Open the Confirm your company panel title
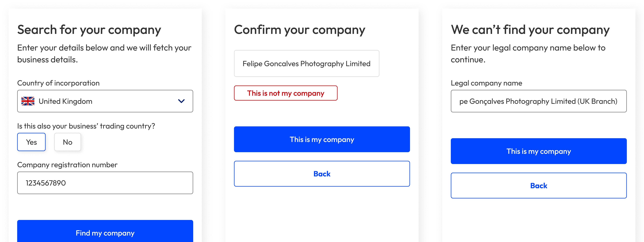Viewport: 644px width, 242px height. (x=299, y=29)
